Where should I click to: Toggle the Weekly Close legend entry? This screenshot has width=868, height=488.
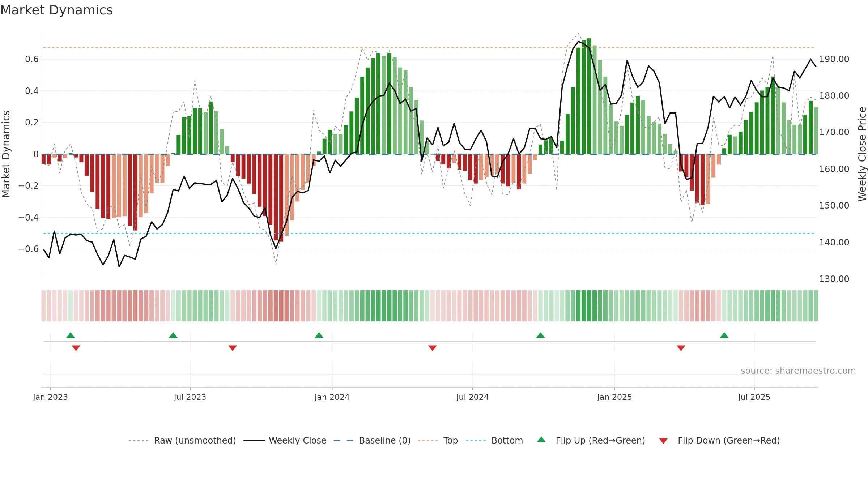285,440
